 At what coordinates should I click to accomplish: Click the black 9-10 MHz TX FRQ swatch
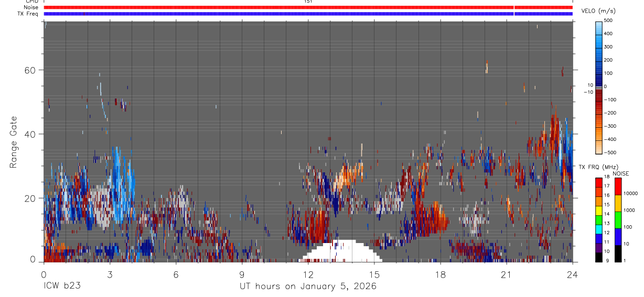(598, 257)
